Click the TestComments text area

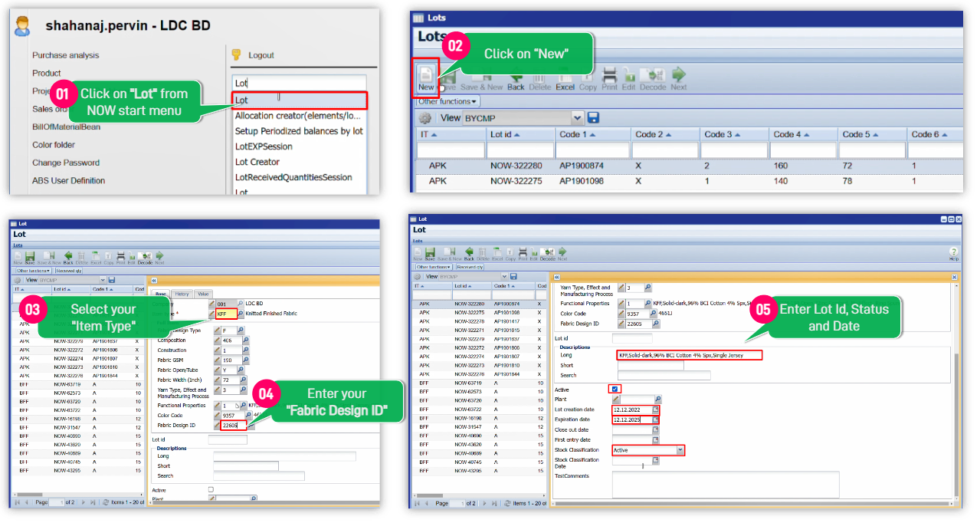click(x=725, y=484)
